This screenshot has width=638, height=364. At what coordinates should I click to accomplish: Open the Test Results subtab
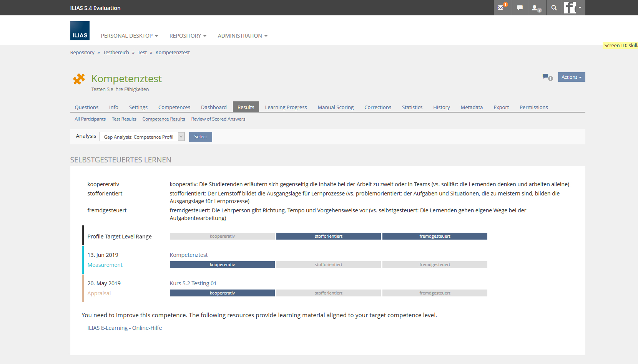tap(124, 119)
